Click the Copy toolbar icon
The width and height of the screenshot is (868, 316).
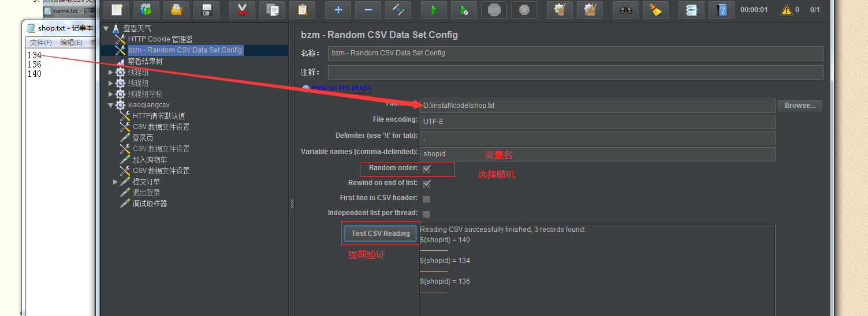(273, 10)
